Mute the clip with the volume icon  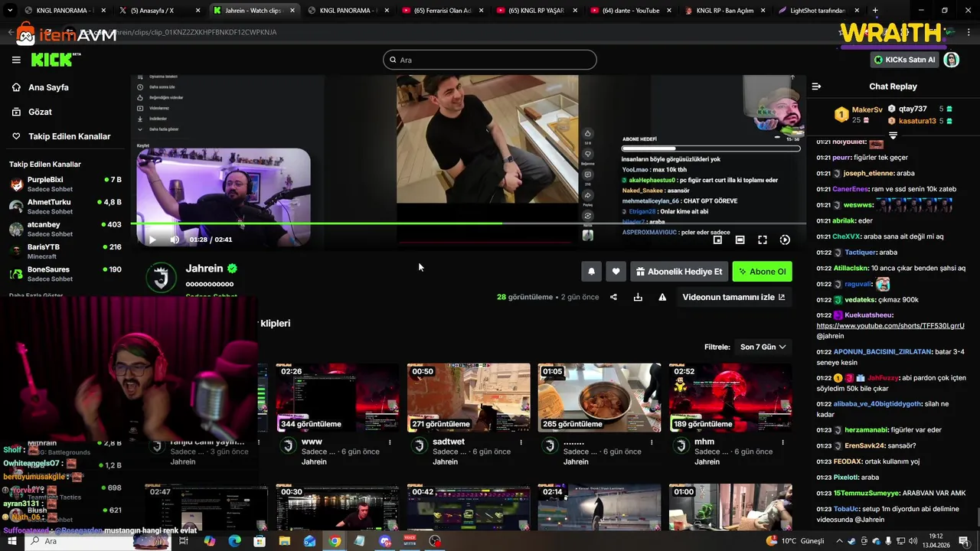point(175,240)
